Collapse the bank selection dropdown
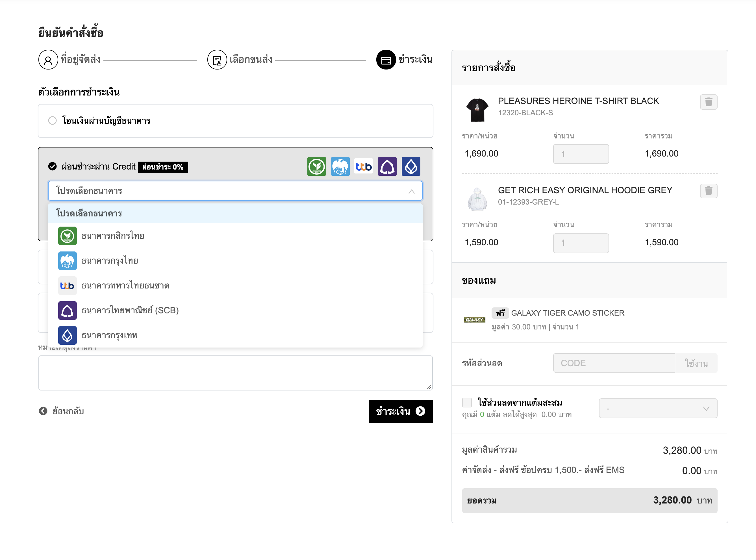756x560 pixels. tap(411, 191)
